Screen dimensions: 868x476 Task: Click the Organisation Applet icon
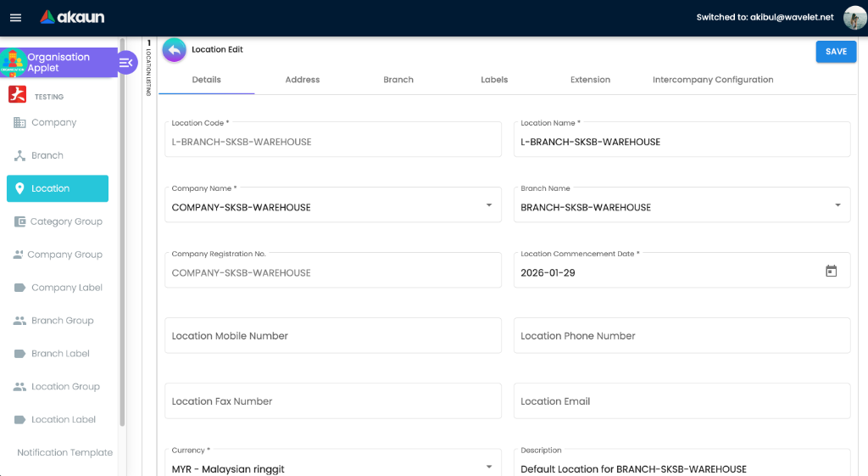pos(14,62)
